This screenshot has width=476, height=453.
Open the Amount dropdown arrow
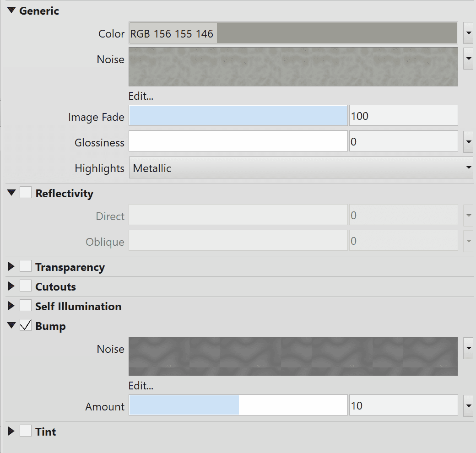click(x=468, y=405)
